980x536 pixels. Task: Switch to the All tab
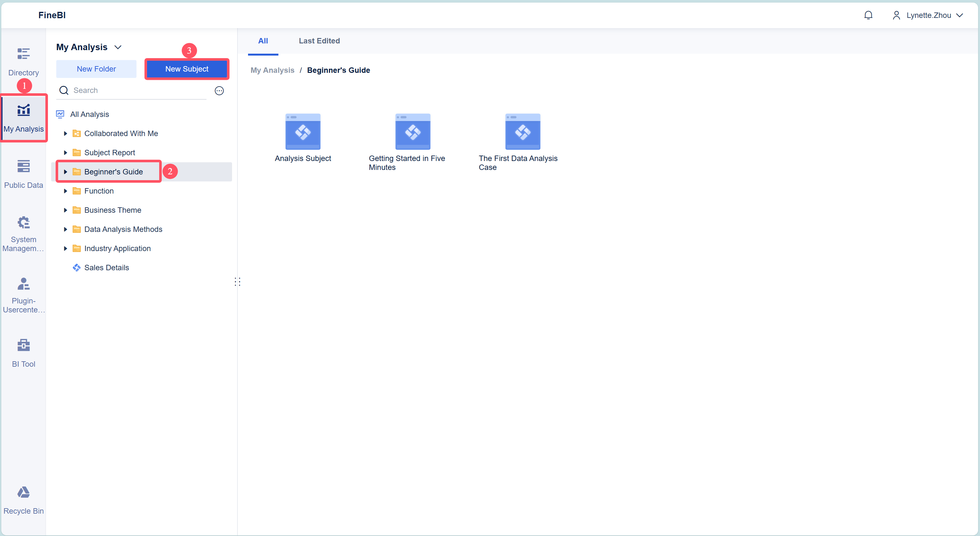point(262,41)
